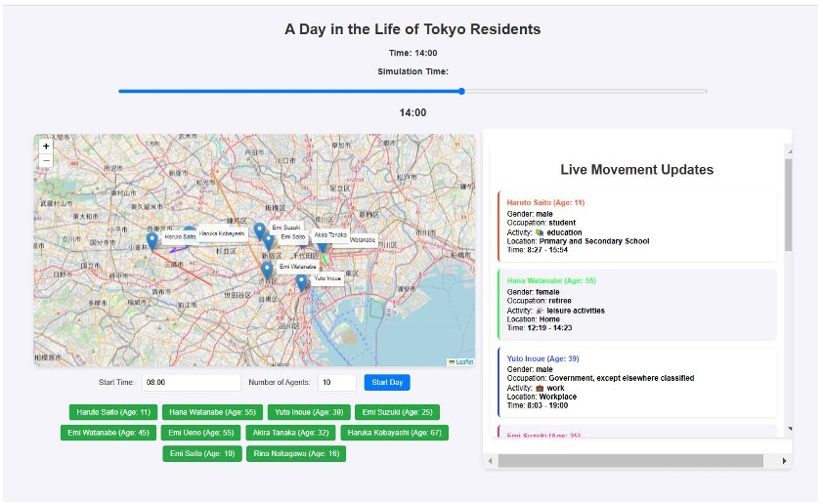Select the Akira Tanaka (Age: 32) button

pos(292,433)
